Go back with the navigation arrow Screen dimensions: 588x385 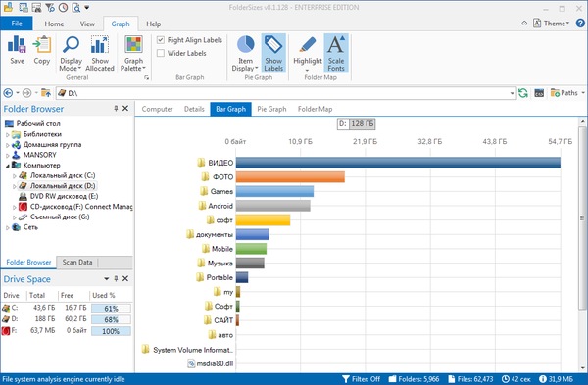point(8,93)
